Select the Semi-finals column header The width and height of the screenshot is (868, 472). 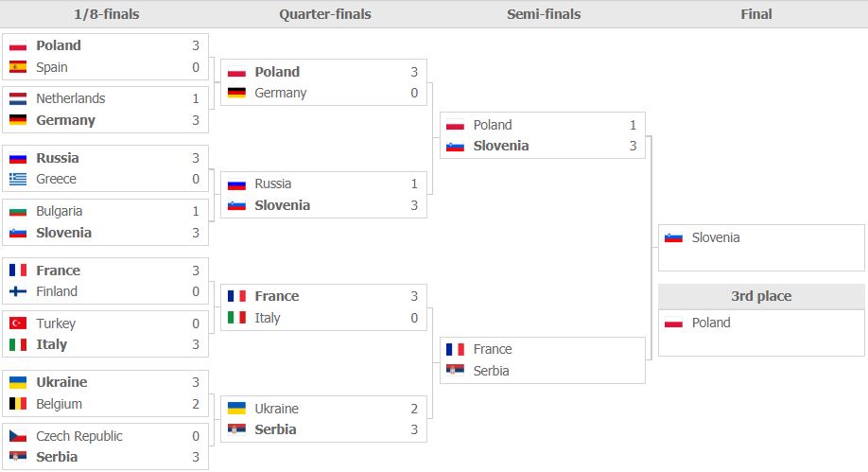[x=544, y=14]
